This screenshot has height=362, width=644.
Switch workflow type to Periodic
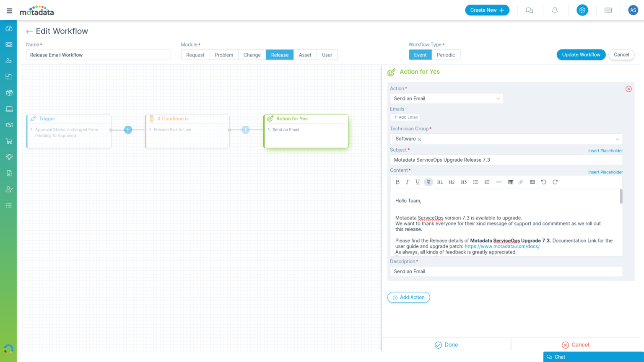[446, 54]
